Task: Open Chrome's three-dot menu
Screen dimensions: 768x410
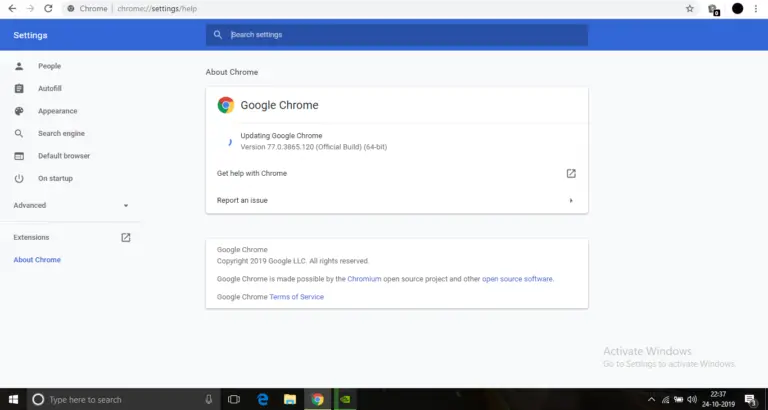Action: (756, 8)
